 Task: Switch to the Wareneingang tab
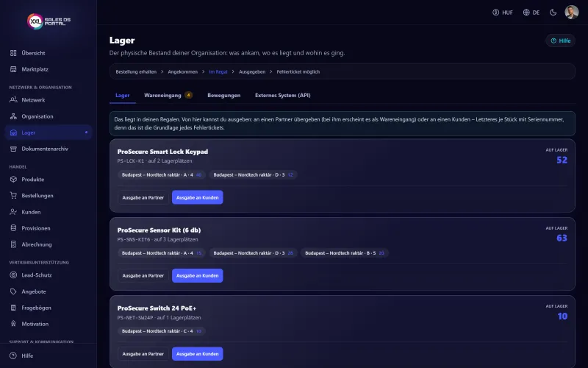point(168,96)
